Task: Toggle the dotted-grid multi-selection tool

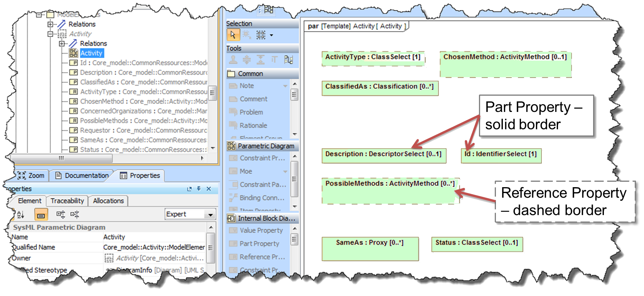Action: click(x=261, y=35)
